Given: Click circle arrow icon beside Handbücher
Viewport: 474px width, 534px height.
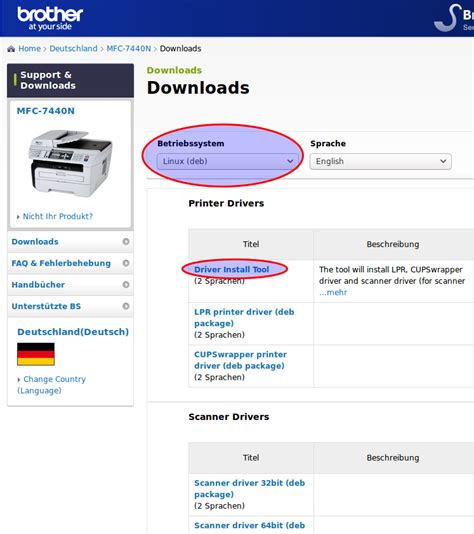Looking at the screenshot, I should click(126, 284).
